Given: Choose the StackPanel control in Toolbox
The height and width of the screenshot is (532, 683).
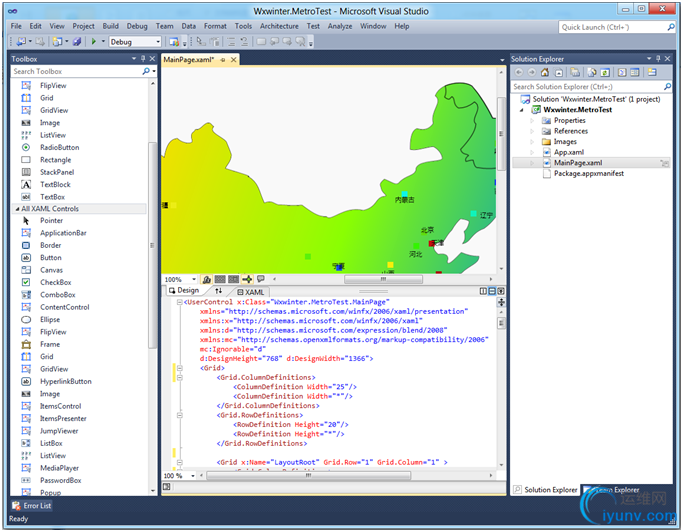Looking at the screenshot, I should coord(55,172).
